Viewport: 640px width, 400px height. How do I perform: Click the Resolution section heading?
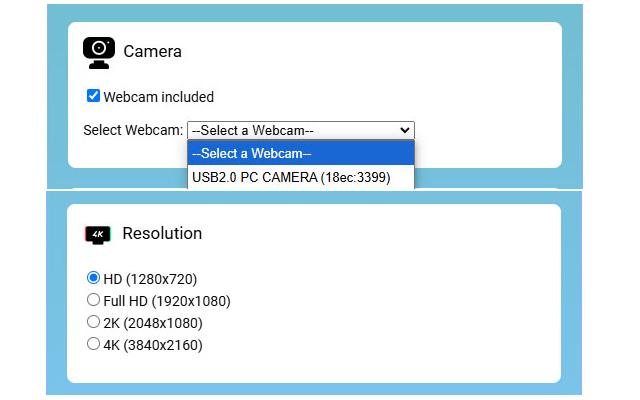[162, 234]
